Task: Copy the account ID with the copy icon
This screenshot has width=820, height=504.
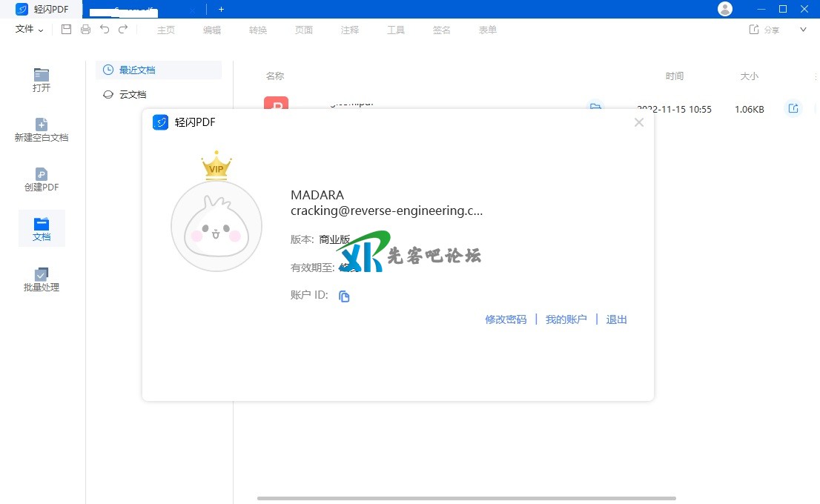Action: coord(344,296)
